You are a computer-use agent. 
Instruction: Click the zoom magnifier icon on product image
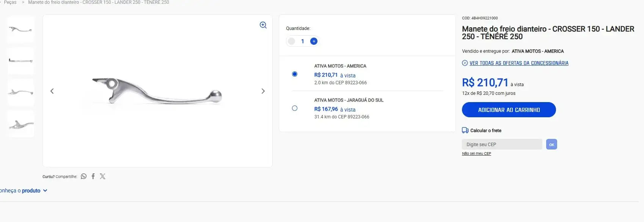tap(263, 25)
